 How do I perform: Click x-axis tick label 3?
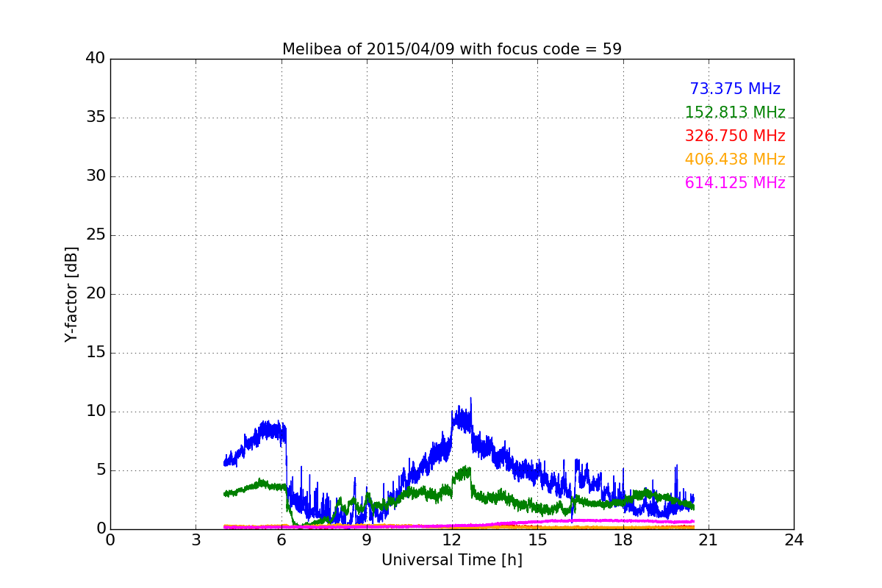coord(196,540)
